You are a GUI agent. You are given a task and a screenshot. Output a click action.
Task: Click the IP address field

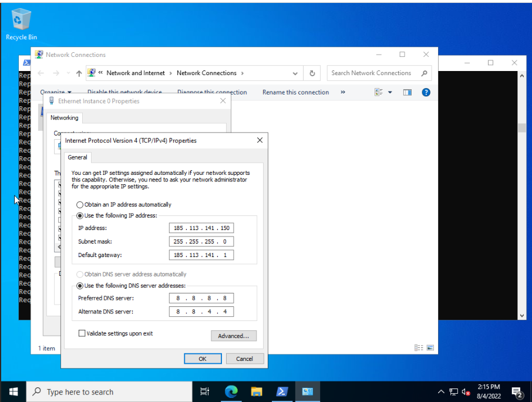tap(201, 228)
